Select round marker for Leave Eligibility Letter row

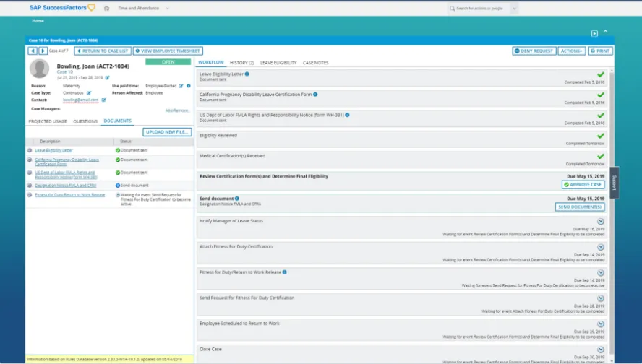(30, 150)
